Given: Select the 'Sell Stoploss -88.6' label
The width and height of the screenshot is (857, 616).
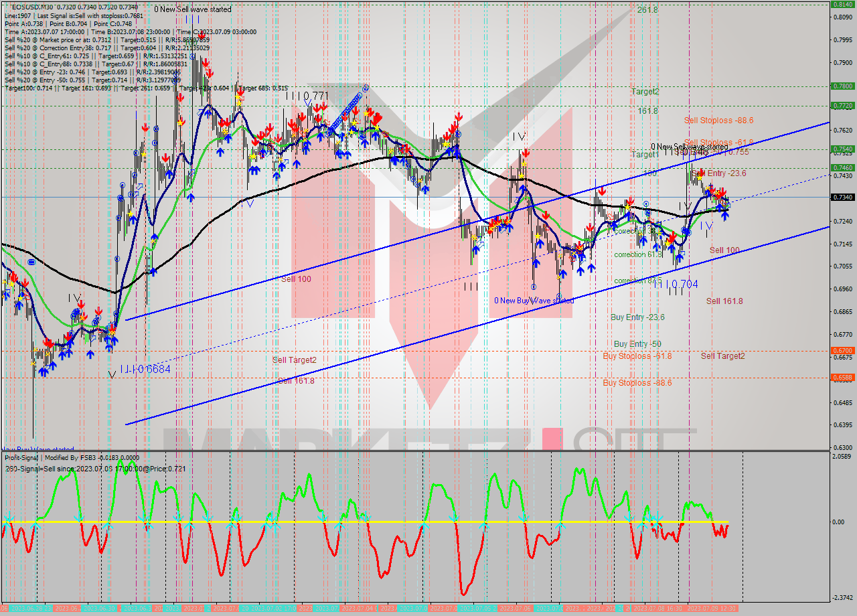Looking at the screenshot, I should [x=718, y=121].
